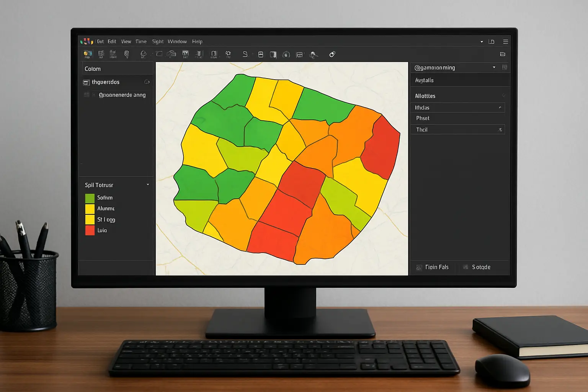Click the window icon left of hamburger menu
Image resolution: width=588 pixels, height=392 pixels.
click(492, 42)
